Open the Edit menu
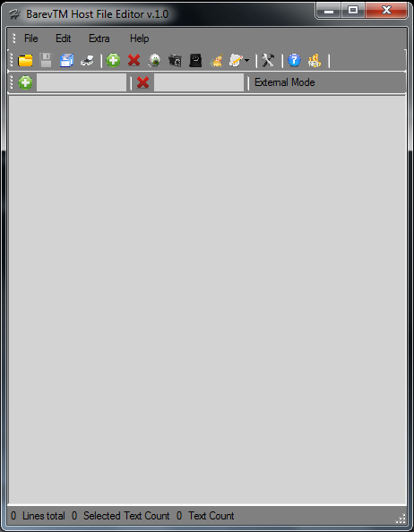 (63, 39)
